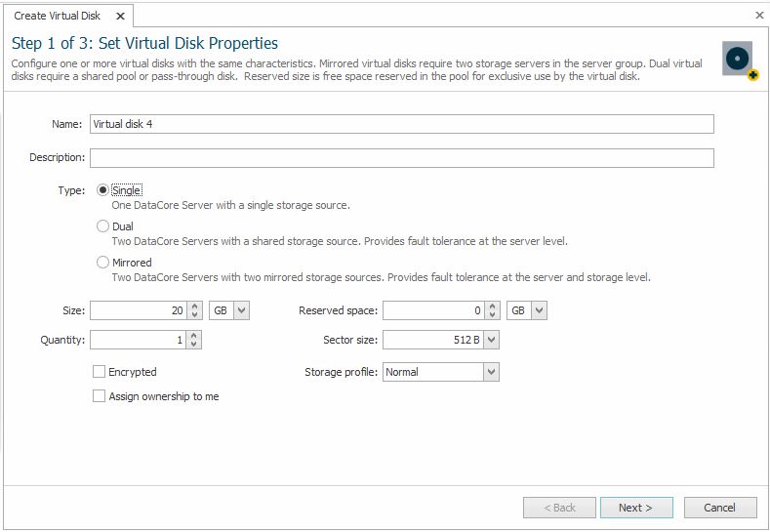This screenshot has height=532, width=770.
Task: Open the Size unit GB dropdown
Action: tap(241, 310)
